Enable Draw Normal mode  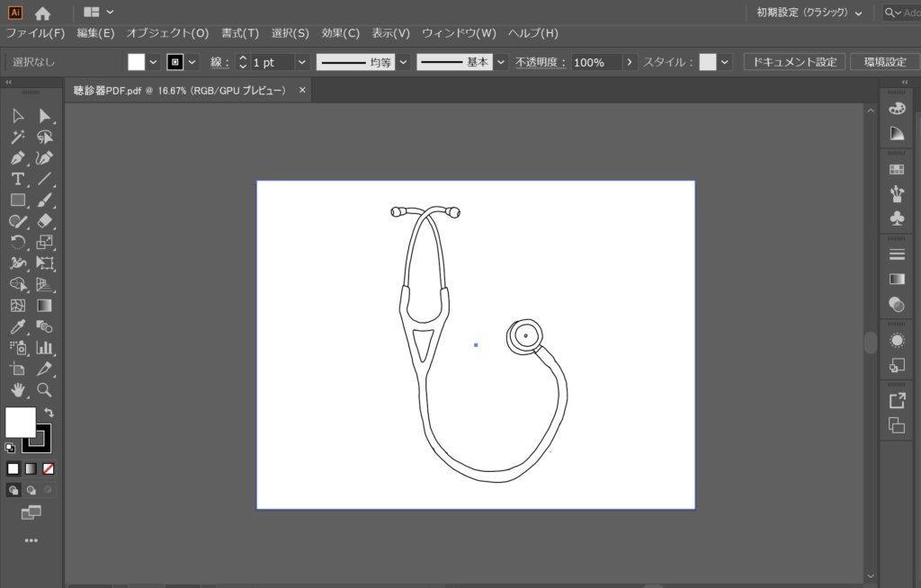coord(13,490)
